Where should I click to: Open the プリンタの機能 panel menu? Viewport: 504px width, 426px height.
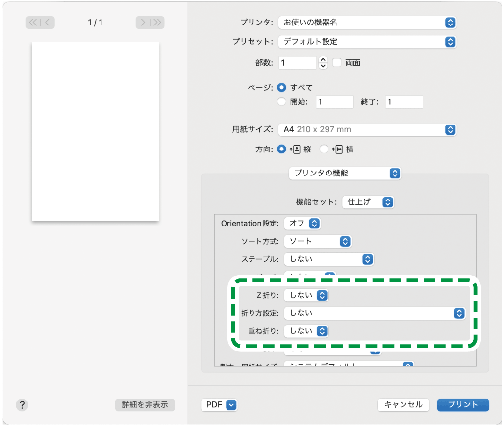pos(345,173)
